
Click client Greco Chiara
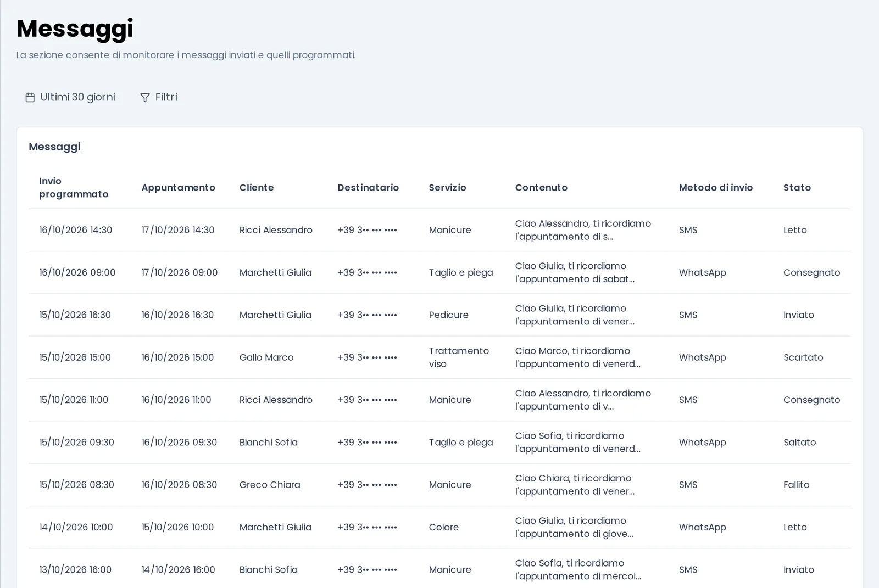(270, 485)
